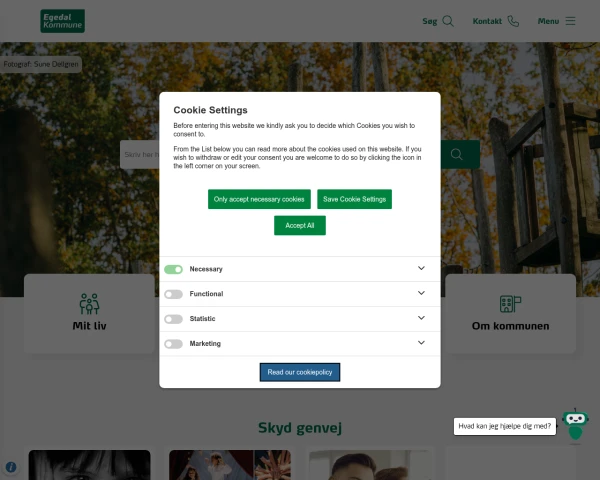
Task: Click Only accept necessary cookies button
Action: (259, 199)
